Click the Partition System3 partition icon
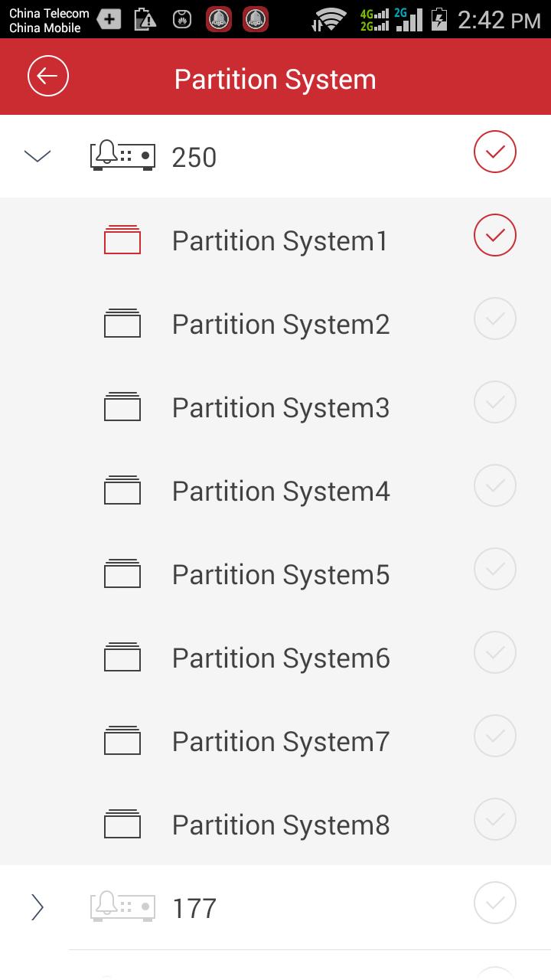The height and width of the screenshot is (980, 551). (x=122, y=407)
